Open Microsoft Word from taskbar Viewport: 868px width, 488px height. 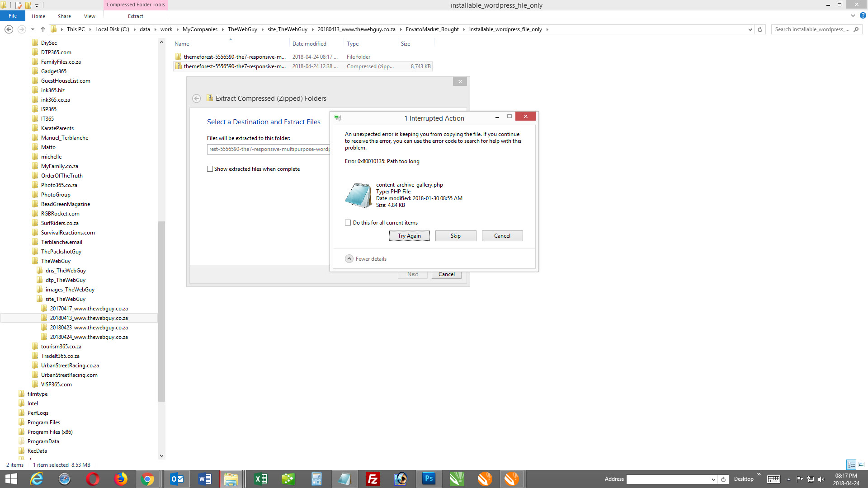tap(204, 479)
